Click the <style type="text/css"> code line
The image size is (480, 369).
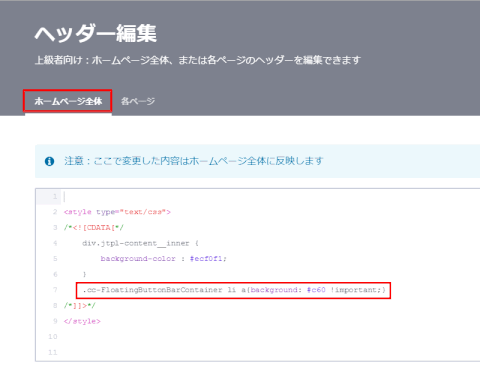[117, 212]
